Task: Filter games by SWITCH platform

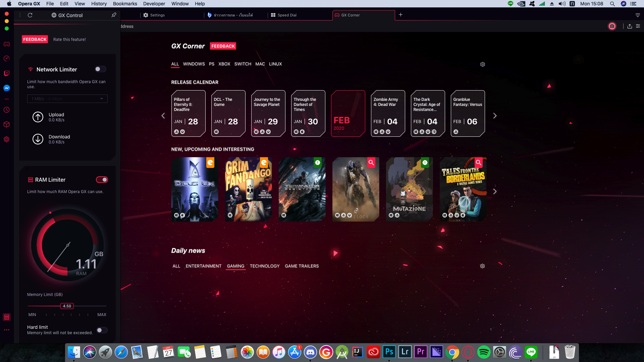Action: coord(243,64)
